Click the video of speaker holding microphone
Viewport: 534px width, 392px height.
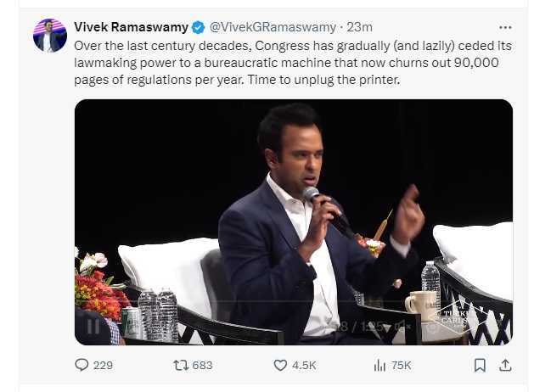click(293, 212)
